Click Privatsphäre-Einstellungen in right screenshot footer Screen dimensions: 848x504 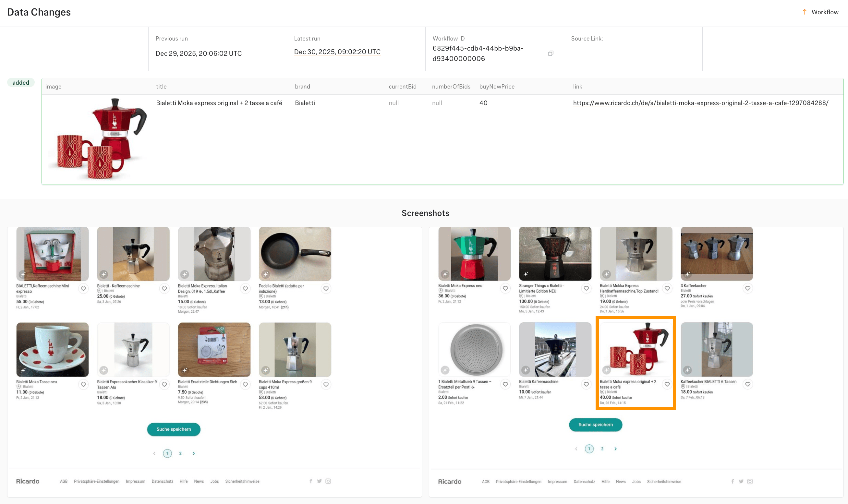tap(518, 482)
